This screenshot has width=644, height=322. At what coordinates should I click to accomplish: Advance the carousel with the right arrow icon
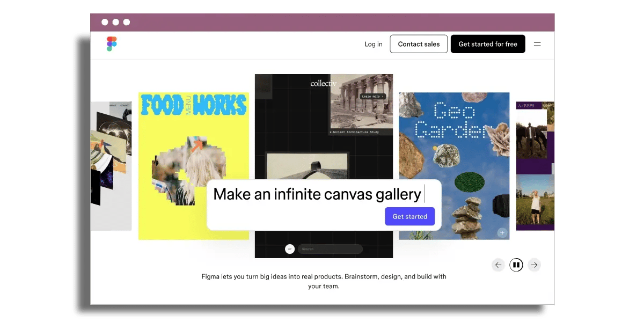point(534,265)
